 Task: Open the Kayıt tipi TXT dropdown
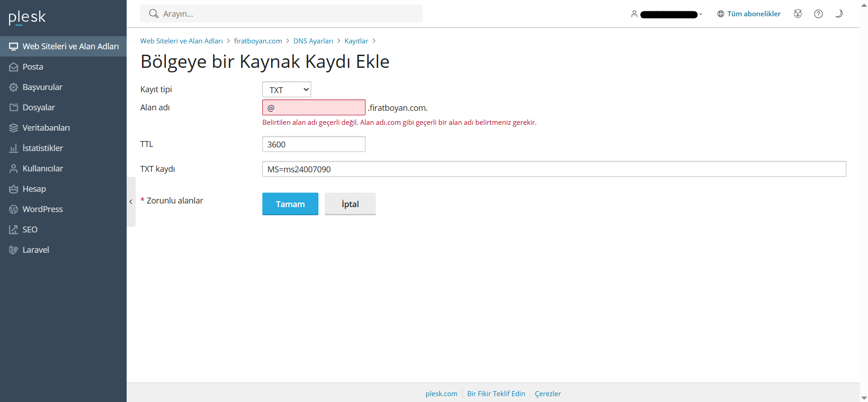point(287,90)
